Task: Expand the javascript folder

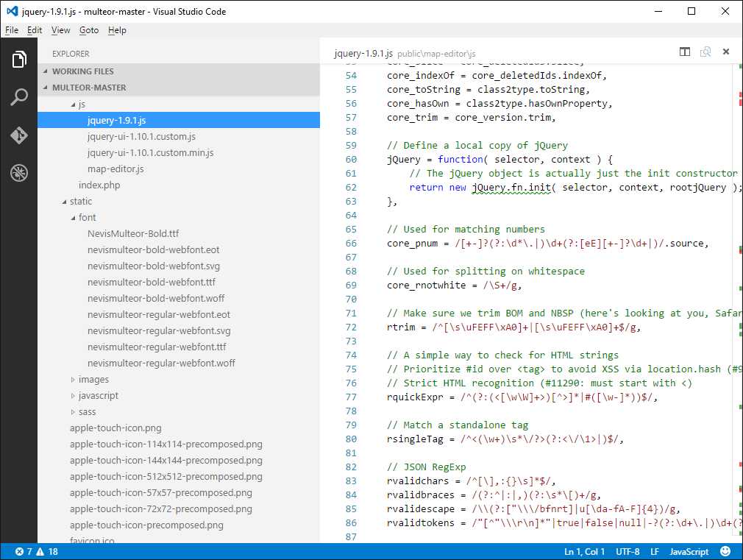Action: point(73,395)
